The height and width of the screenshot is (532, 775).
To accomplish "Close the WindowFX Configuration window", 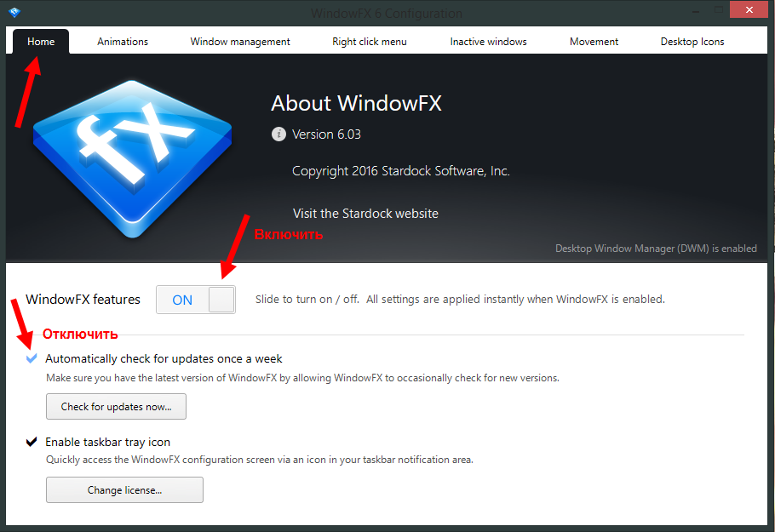I will 748,9.
